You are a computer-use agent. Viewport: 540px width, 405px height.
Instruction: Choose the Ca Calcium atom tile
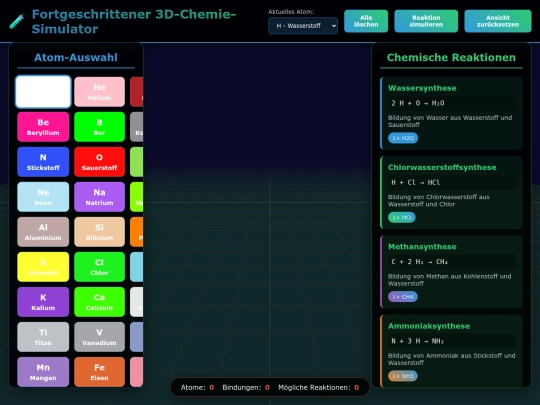[99, 302]
